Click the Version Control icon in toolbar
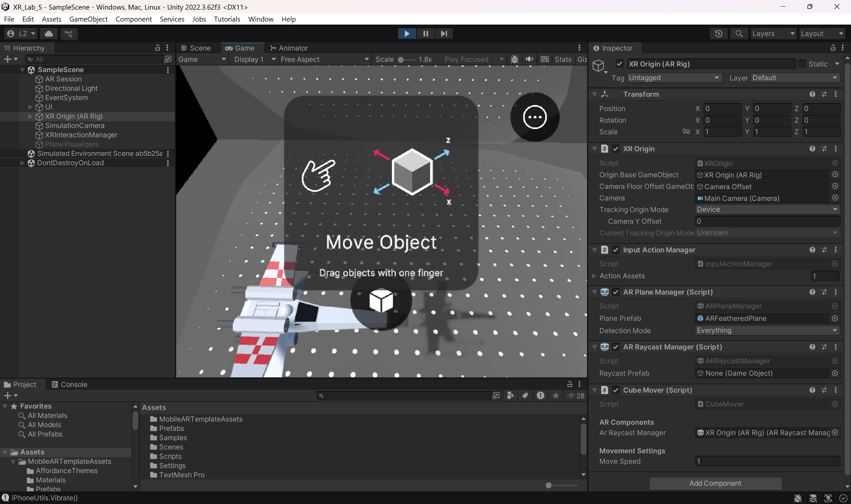The height and width of the screenshot is (504, 851). coord(68,34)
